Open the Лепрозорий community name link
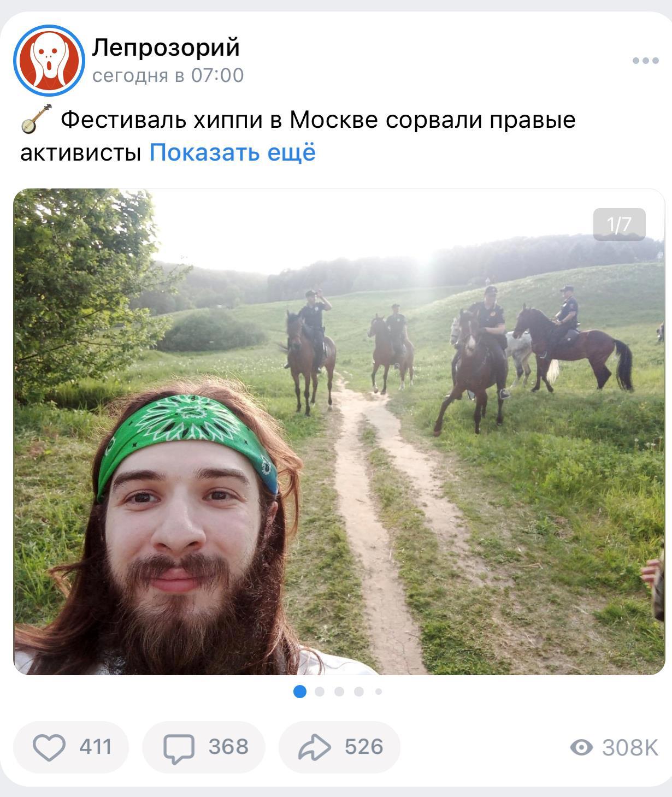Viewport: 672px width, 797px height. point(166,48)
